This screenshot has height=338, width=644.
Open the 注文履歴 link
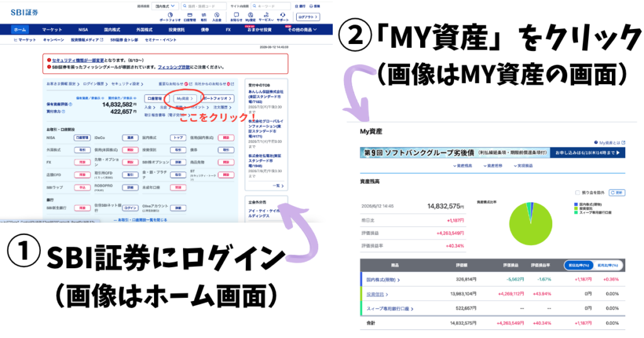pos(222,107)
